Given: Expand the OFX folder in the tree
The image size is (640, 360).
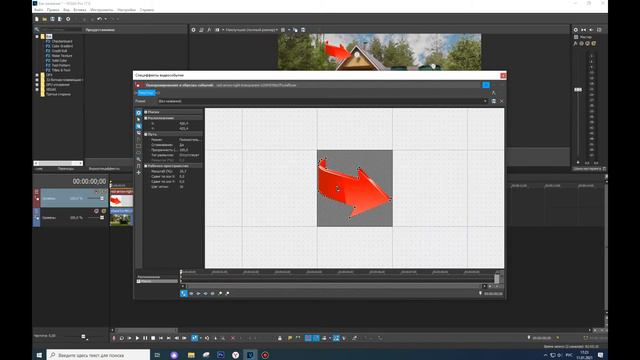Looking at the screenshot, I should (x=37, y=75).
